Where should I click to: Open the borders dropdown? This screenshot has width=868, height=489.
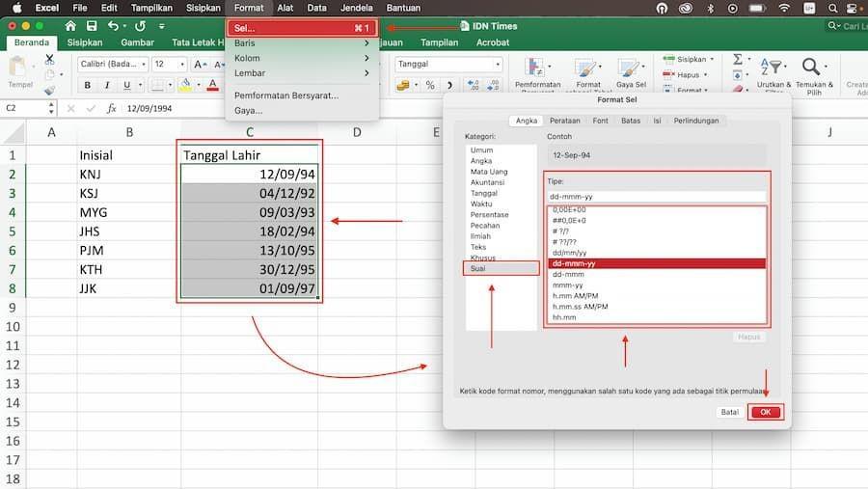click(x=170, y=85)
